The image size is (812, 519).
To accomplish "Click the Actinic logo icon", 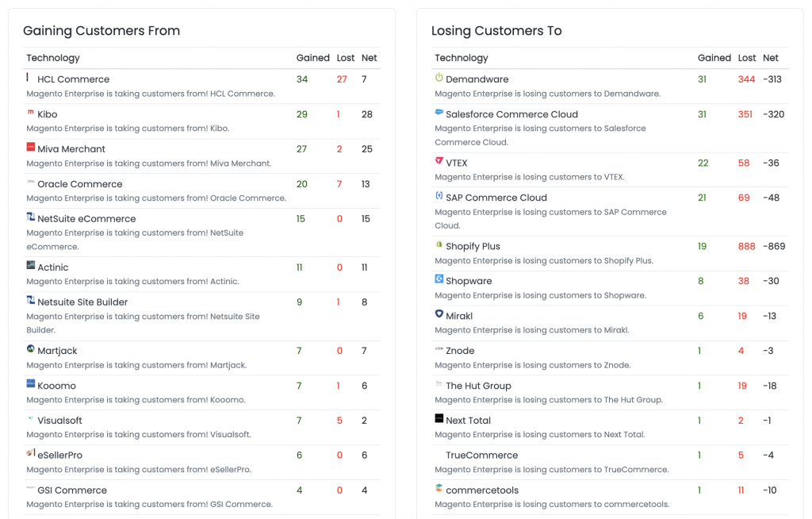I will coord(31,266).
